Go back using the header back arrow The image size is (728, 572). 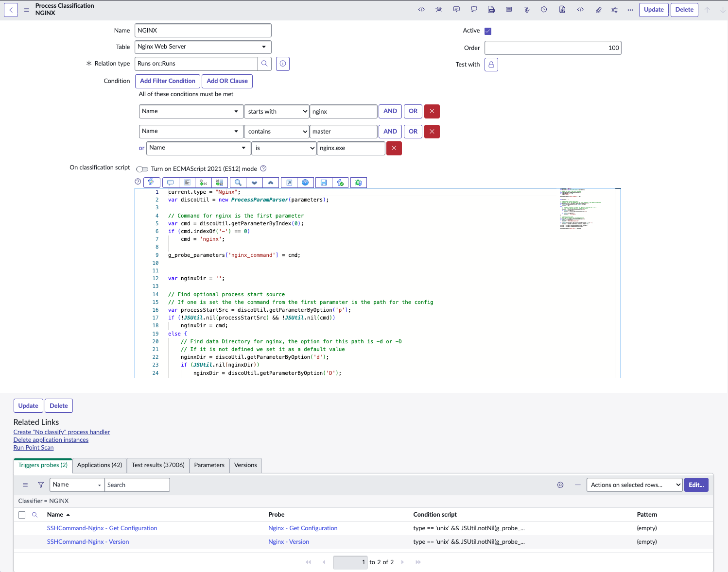pyautogui.click(x=11, y=10)
